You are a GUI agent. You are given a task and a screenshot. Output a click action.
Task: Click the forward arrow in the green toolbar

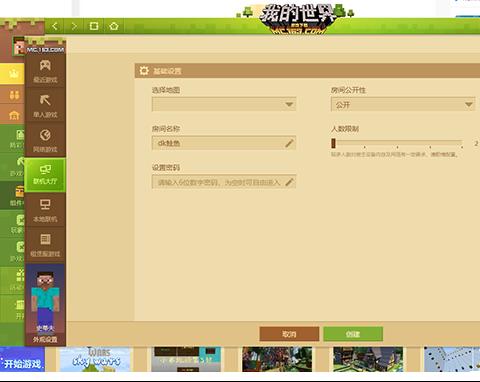tap(74, 26)
